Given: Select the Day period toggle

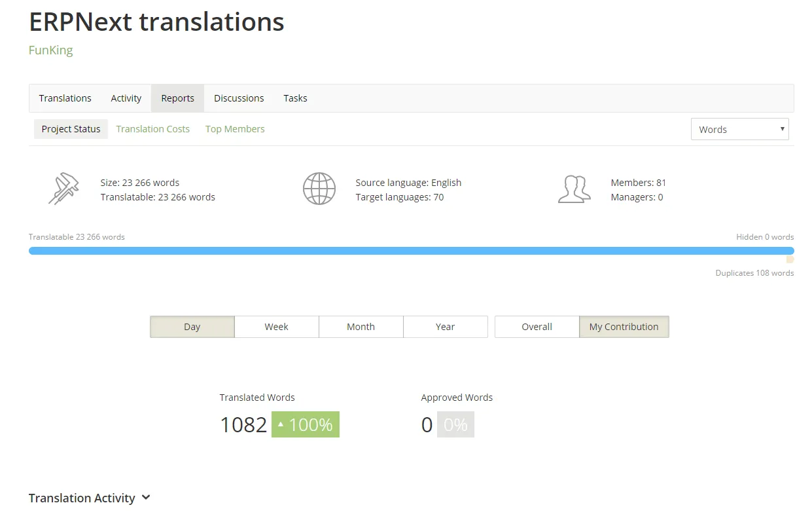Looking at the screenshot, I should pyautogui.click(x=192, y=327).
